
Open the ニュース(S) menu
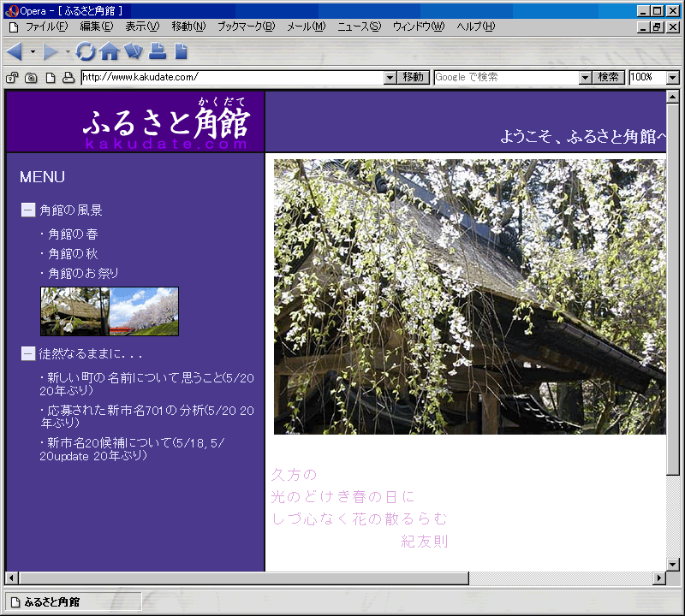pos(359,27)
